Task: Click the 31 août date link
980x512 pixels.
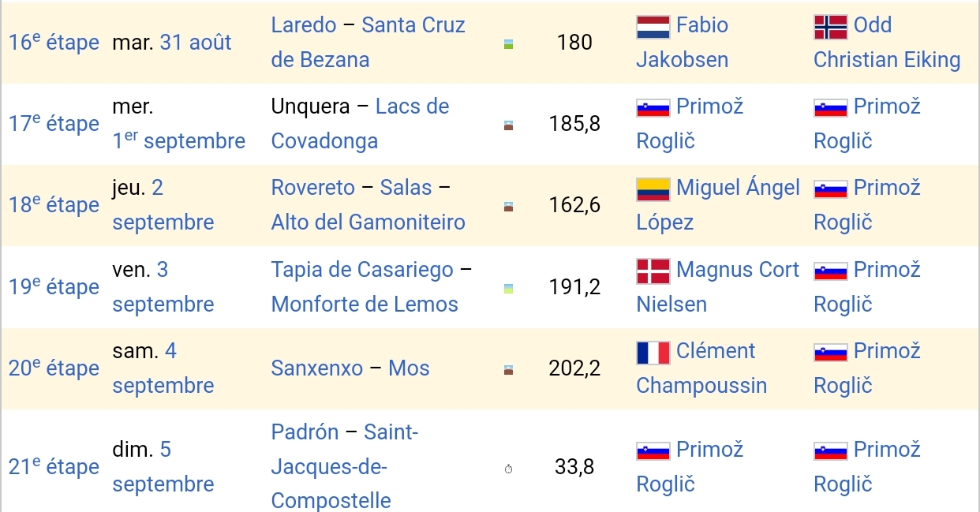Action: (x=196, y=43)
